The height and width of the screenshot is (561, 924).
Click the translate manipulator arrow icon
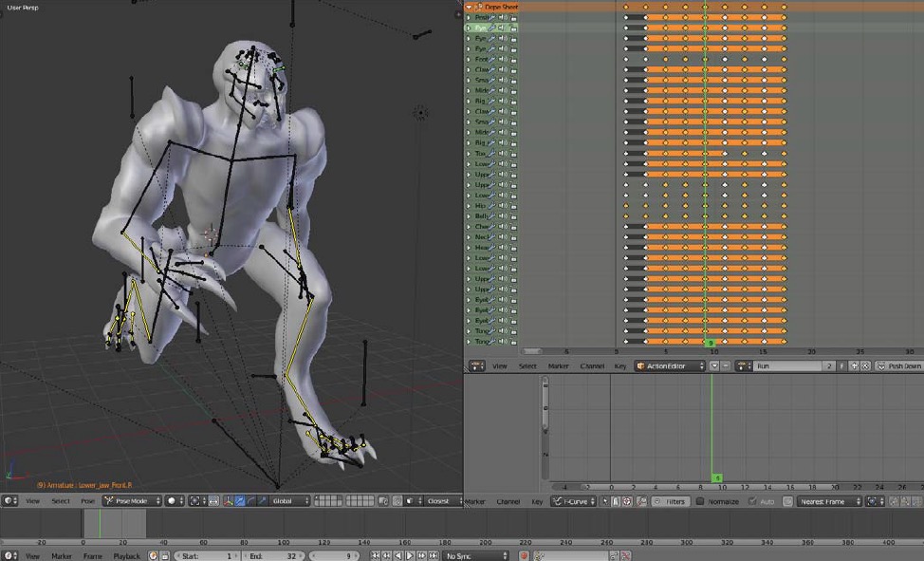click(x=240, y=501)
